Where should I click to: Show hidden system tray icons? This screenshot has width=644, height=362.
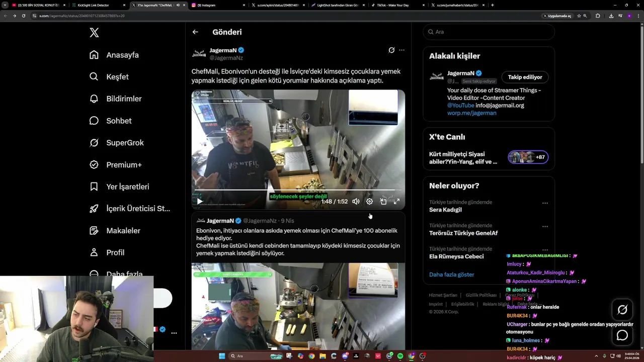tap(596, 356)
